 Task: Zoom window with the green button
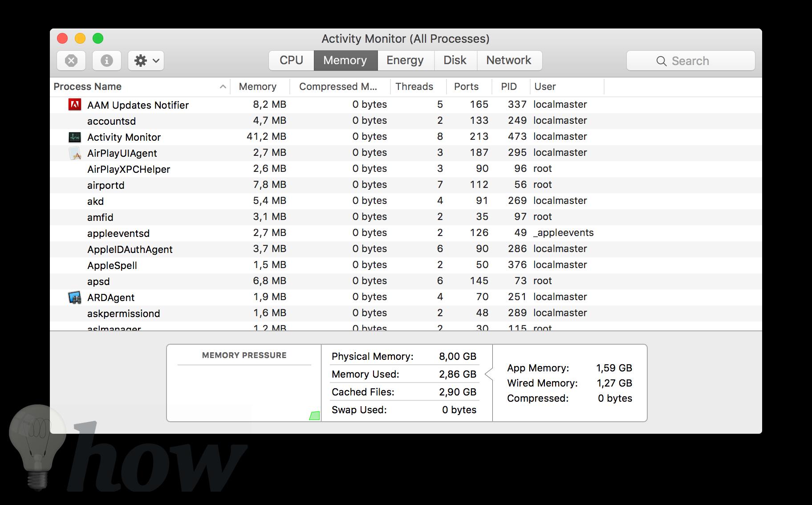coord(98,39)
